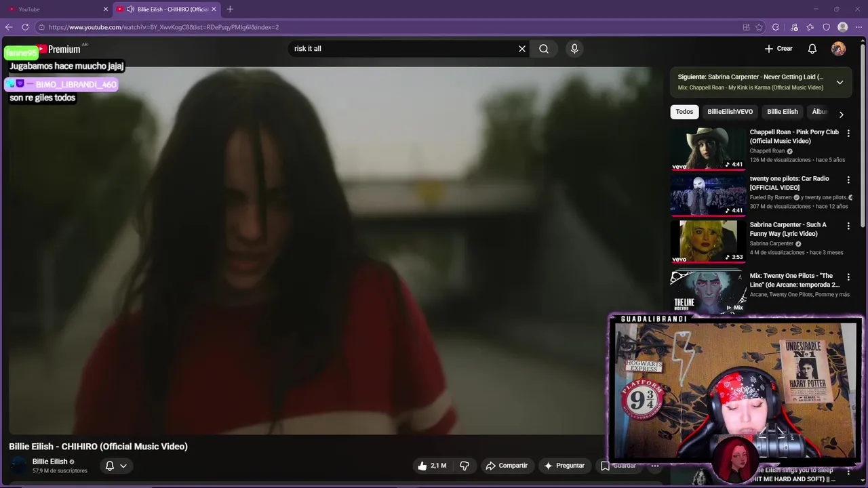
Task: Select the BillieEilishVEVO filter chip
Action: coord(730,112)
